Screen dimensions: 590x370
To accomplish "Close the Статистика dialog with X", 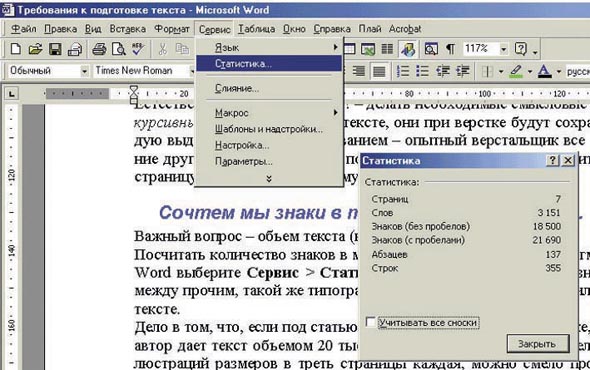I will pos(568,161).
